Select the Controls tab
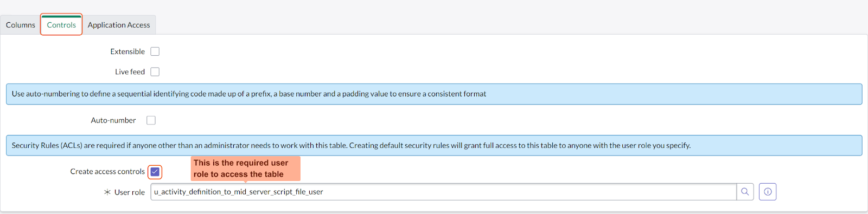 [61, 25]
